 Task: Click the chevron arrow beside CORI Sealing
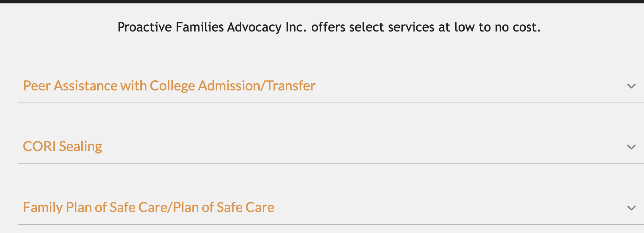click(631, 147)
